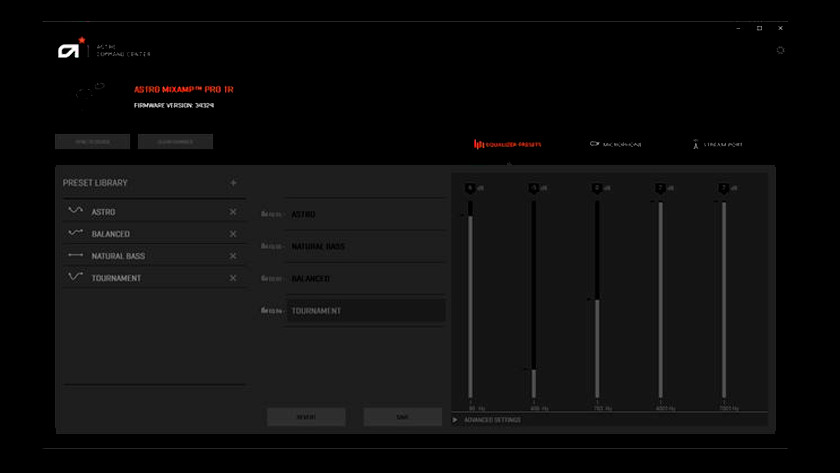Delete the BALANCED preset from the library
This screenshot has width=840, height=473.
click(x=233, y=234)
